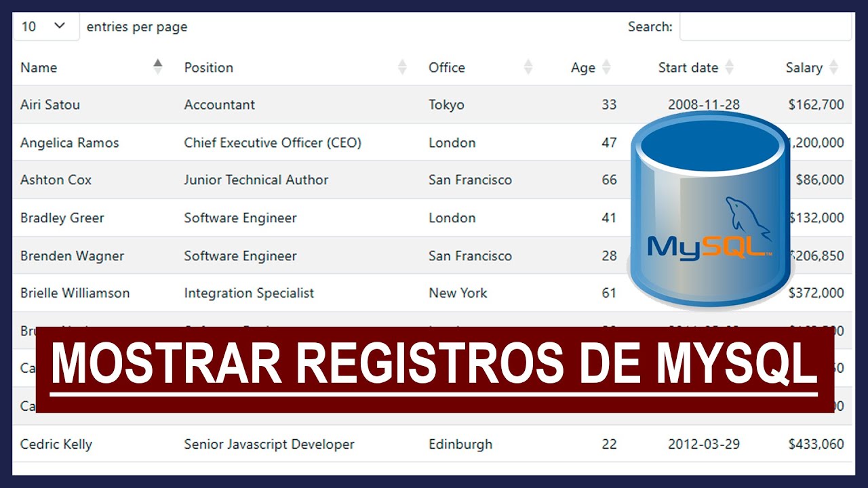Select the name Bradley Greer
This screenshot has height=488, width=868.
(62, 218)
